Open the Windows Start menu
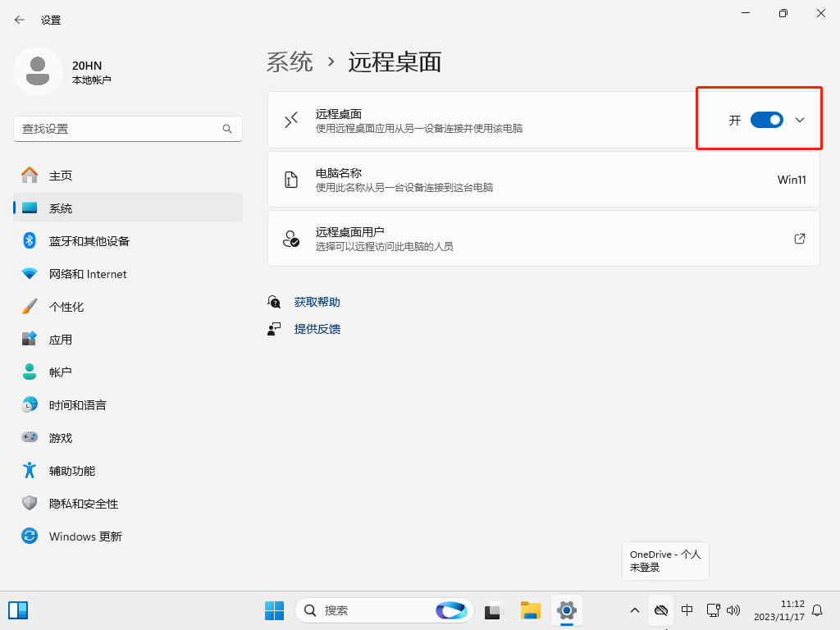This screenshot has width=840, height=630. pos(274,610)
